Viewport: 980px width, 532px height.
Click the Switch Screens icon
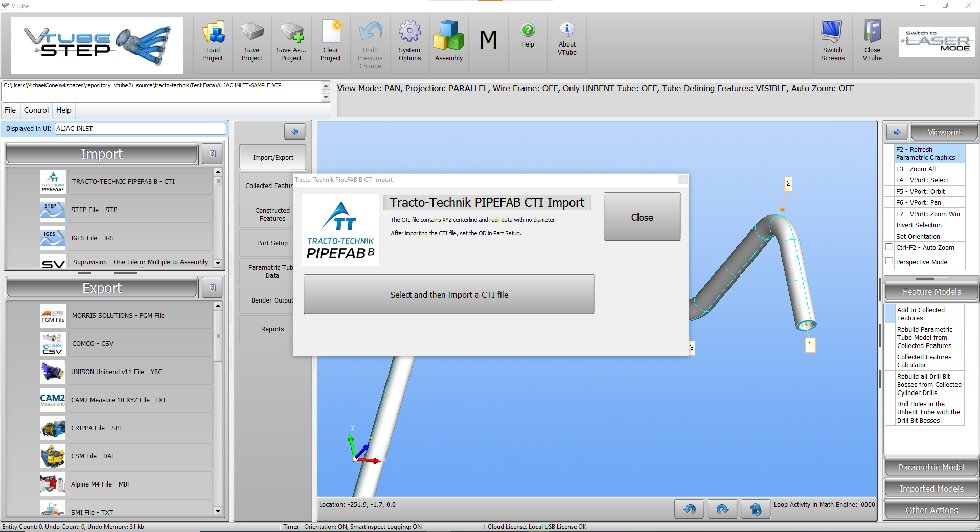[x=833, y=44]
